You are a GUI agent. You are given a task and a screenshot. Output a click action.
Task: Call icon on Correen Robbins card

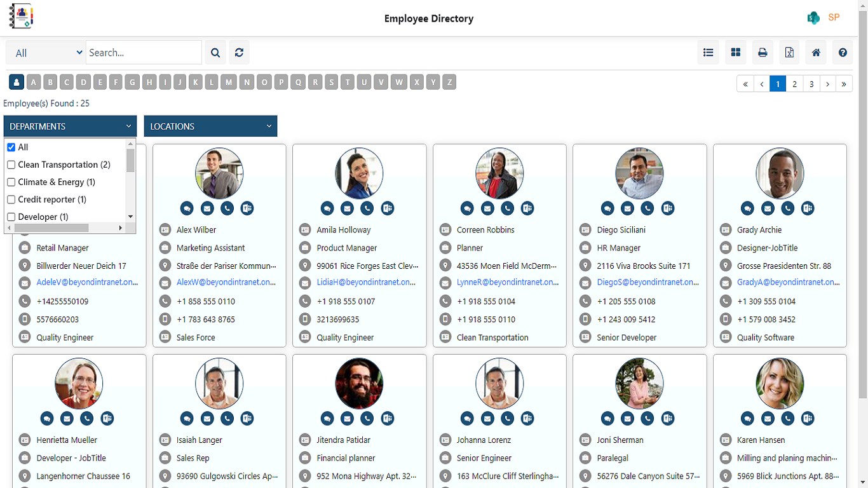tap(507, 208)
